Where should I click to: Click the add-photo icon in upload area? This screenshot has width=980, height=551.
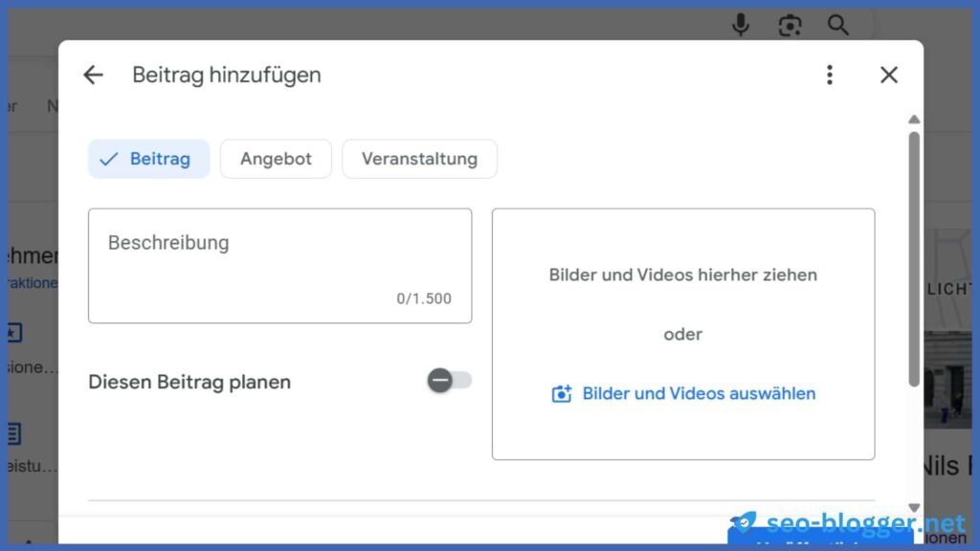(562, 394)
